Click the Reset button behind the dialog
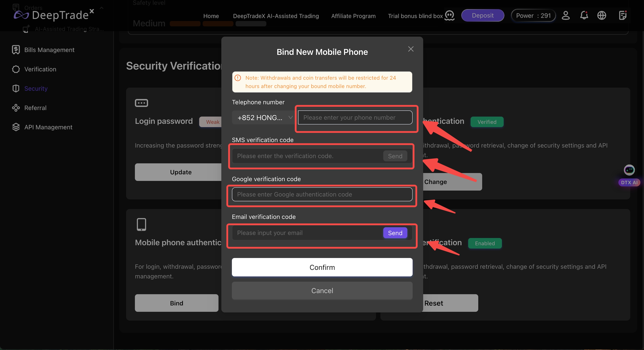The image size is (644, 350). 450,303
